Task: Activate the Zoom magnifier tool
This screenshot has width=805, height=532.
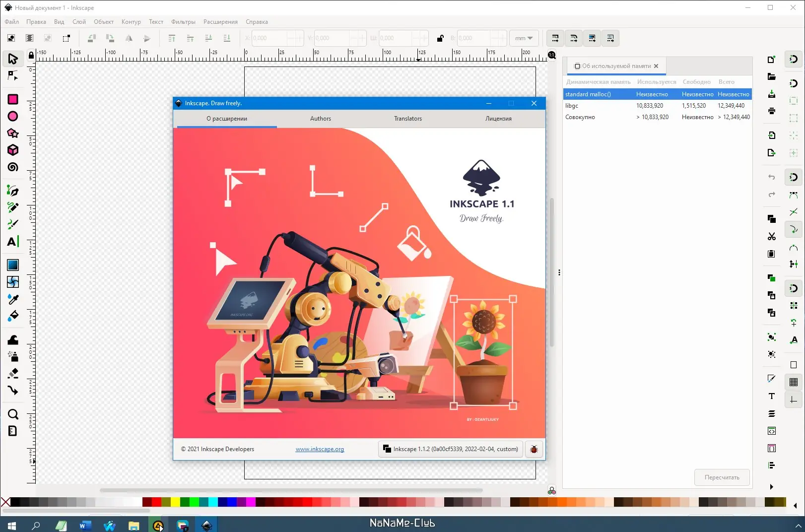Action: 13,414
